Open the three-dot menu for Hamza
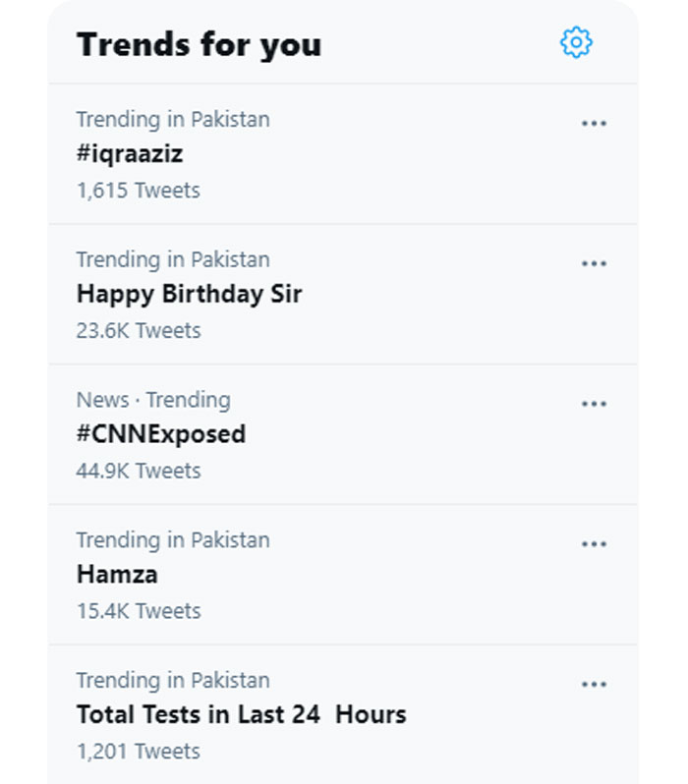The width and height of the screenshot is (688, 784). [x=594, y=544]
